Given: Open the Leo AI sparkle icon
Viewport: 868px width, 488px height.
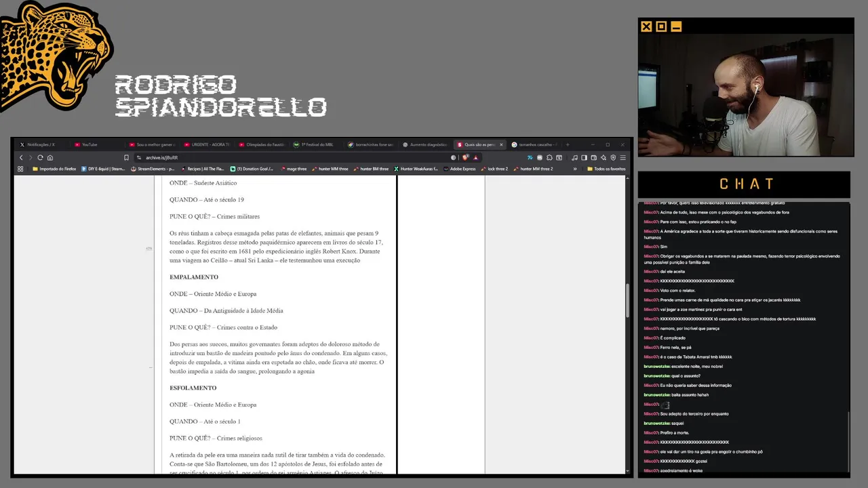Looking at the screenshot, I should (x=604, y=157).
